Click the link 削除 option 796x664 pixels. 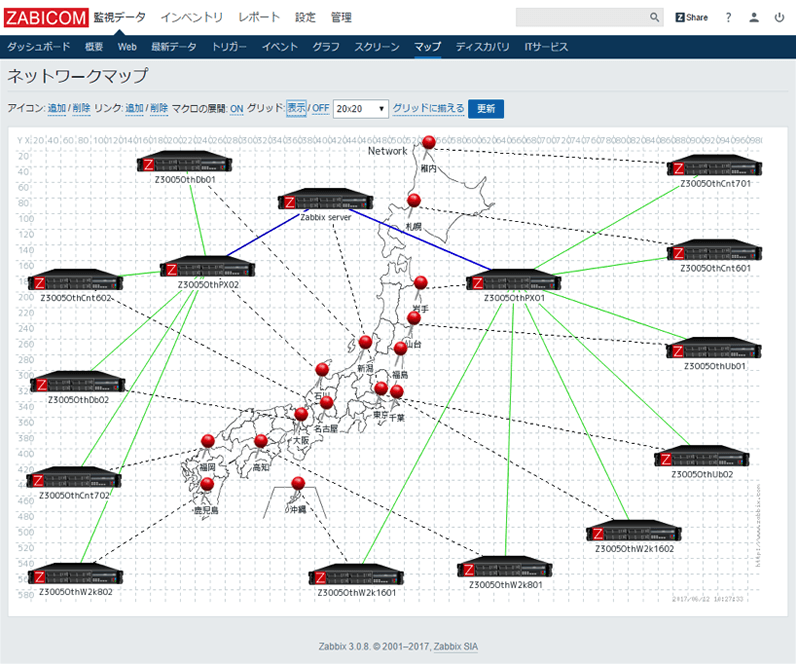pyautogui.click(x=159, y=108)
